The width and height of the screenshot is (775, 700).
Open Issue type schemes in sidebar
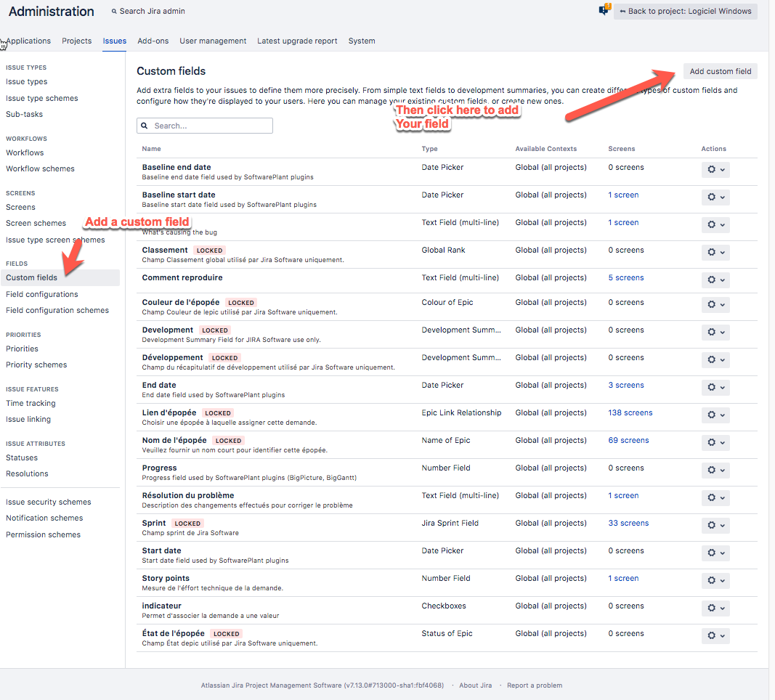point(42,98)
